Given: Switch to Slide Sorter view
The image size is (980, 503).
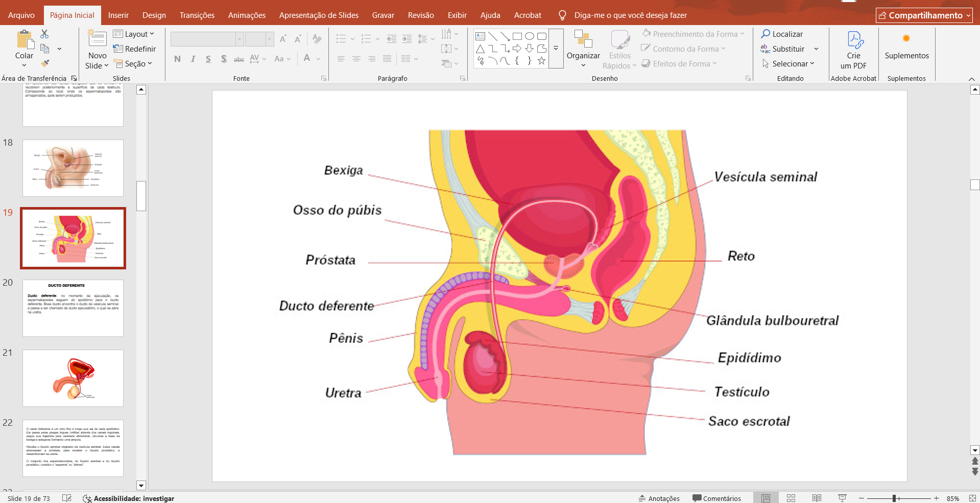Looking at the screenshot, I should click(791, 498).
